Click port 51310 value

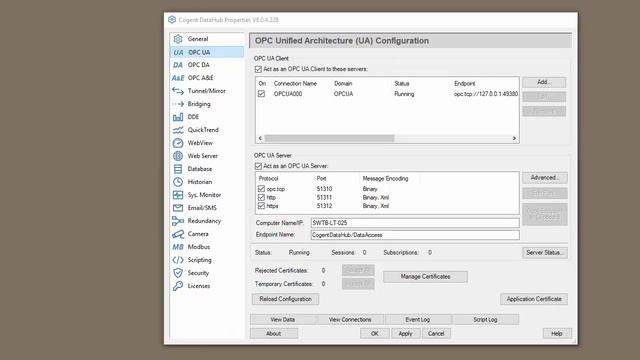pos(324,189)
